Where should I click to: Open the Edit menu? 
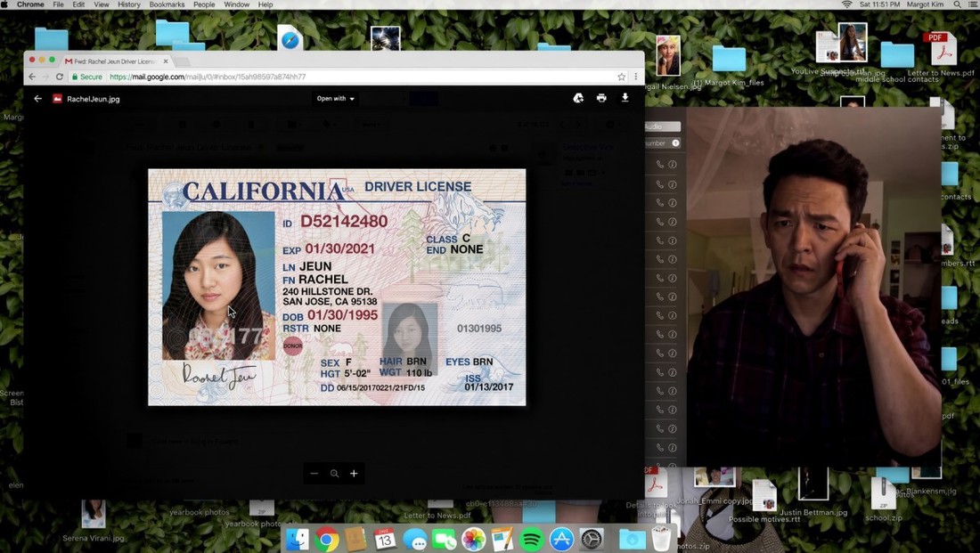coord(78,4)
